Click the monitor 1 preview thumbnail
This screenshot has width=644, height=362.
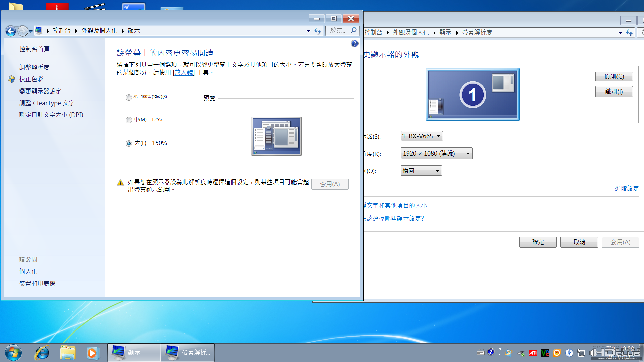coord(472,95)
